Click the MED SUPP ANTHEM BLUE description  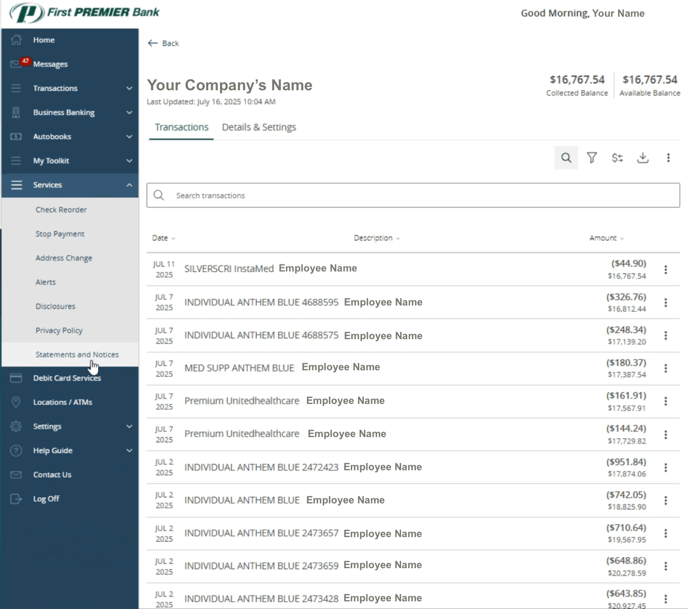pos(239,368)
